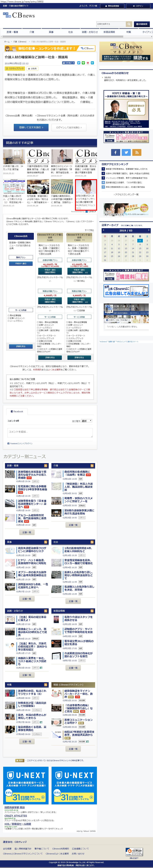Share the article with the Hatena B! icon
Viewport: 153px width, 868px height.
[92, 63]
